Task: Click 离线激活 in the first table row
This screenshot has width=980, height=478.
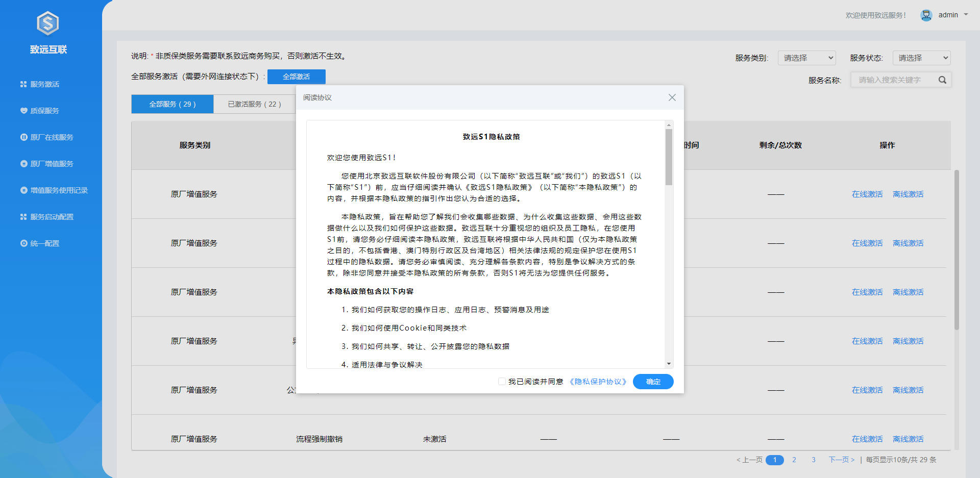Action: coord(908,194)
